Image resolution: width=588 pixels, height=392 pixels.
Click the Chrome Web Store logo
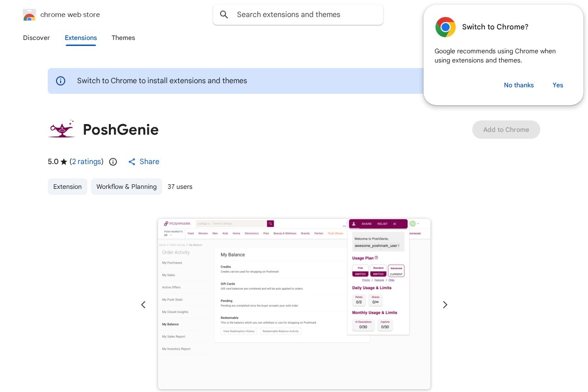[x=29, y=15]
